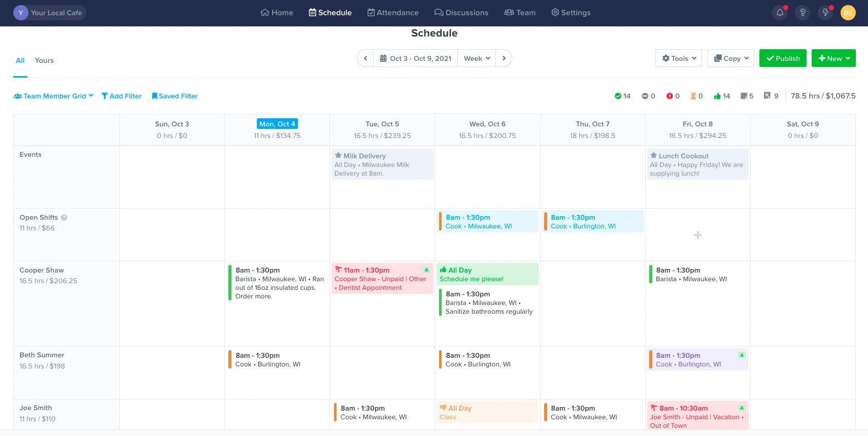Screen dimensions: 868x436
Task: Open the lightning bolt updates icon
Action: pos(825,13)
